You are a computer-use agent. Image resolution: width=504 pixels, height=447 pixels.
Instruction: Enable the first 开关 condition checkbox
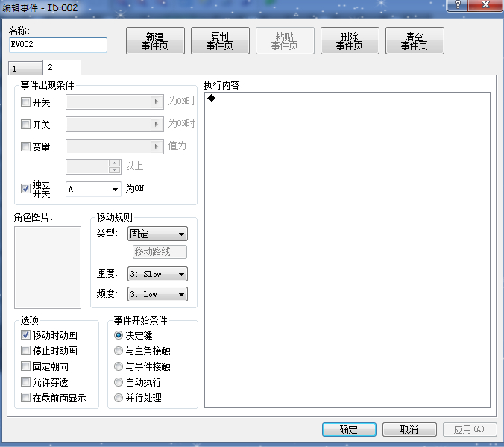[25, 102]
